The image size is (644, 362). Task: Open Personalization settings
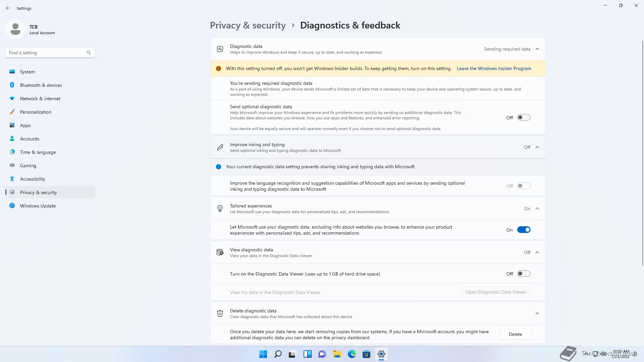50,112
